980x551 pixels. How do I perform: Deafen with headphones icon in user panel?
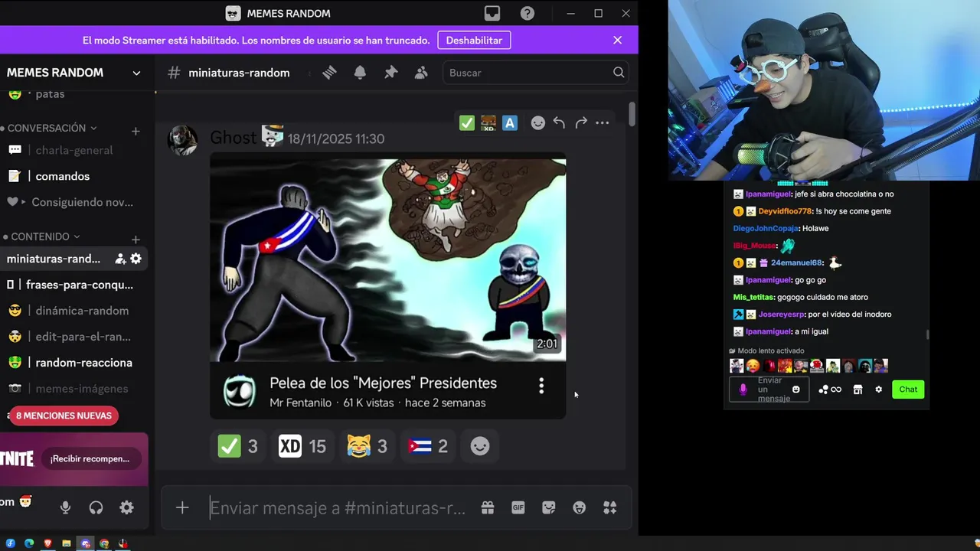pos(96,507)
